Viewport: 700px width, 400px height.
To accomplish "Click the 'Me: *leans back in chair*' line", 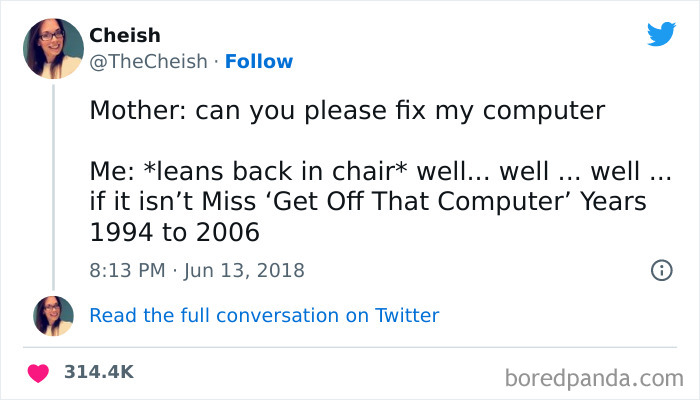I will 380,171.
